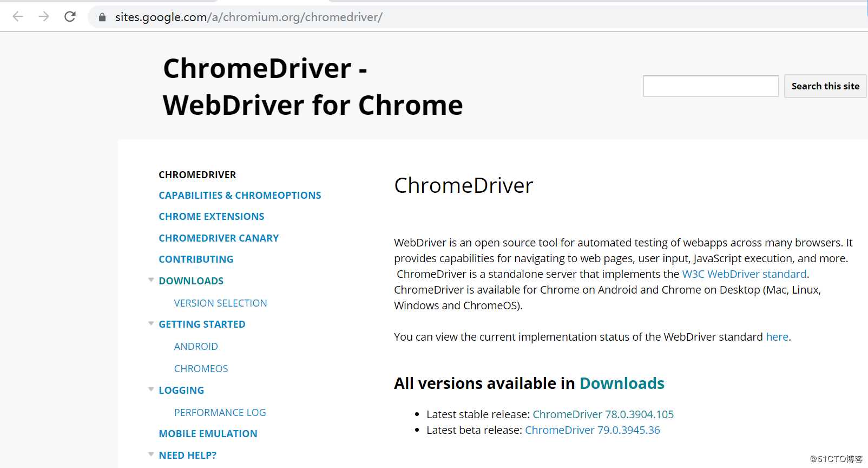Open the Chrome Extensions sidebar page
The width and height of the screenshot is (868, 468).
[212, 217]
